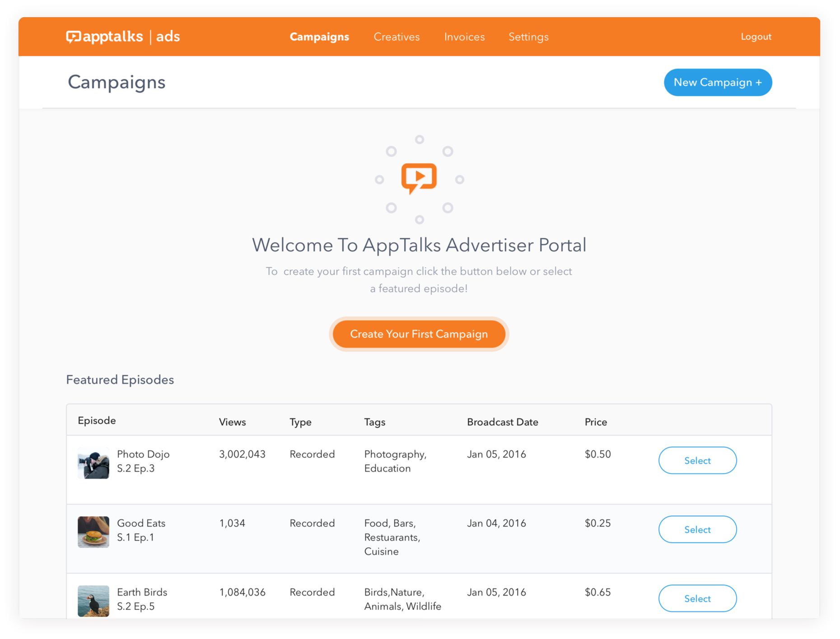
Task: Switch to the Invoices tab
Action: pos(464,37)
